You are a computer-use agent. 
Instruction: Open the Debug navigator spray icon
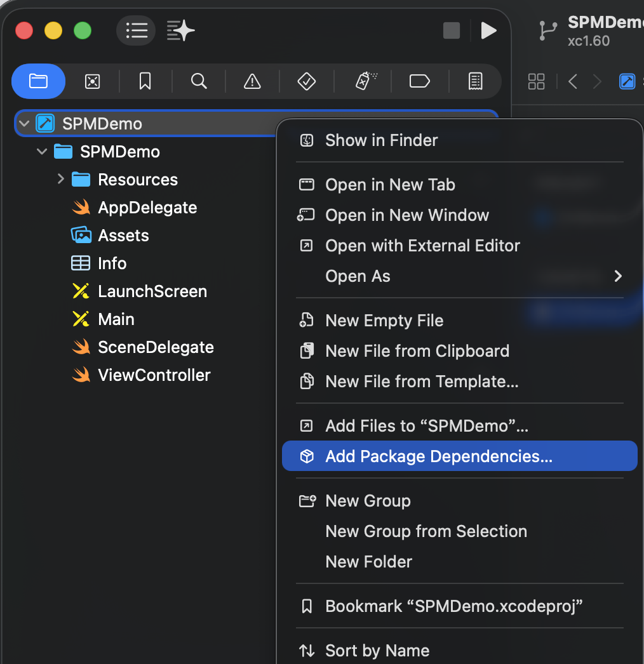point(365,81)
